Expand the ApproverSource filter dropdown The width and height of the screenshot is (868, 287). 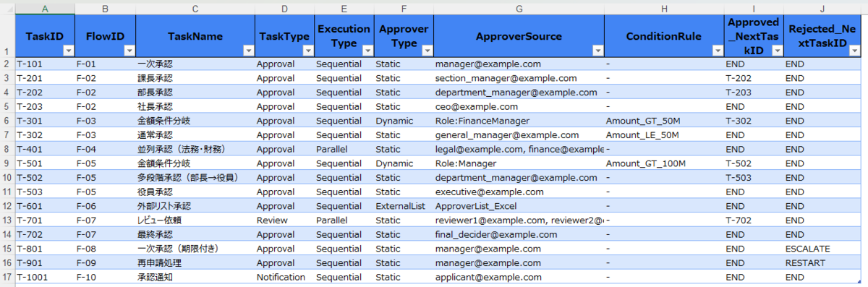(597, 51)
